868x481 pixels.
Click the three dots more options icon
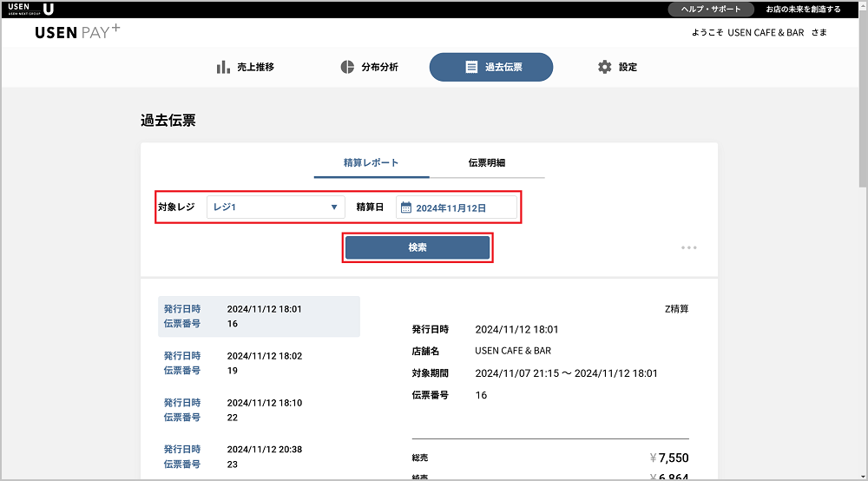pos(689,247)
